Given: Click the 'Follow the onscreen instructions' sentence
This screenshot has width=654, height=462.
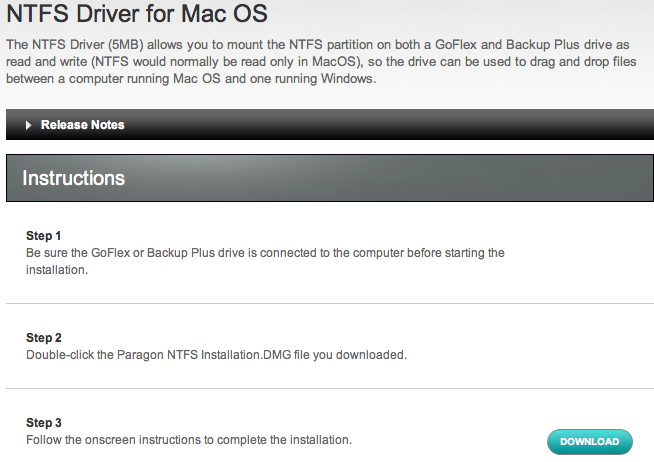Looking at the screenshot, I should coord(189,440).
